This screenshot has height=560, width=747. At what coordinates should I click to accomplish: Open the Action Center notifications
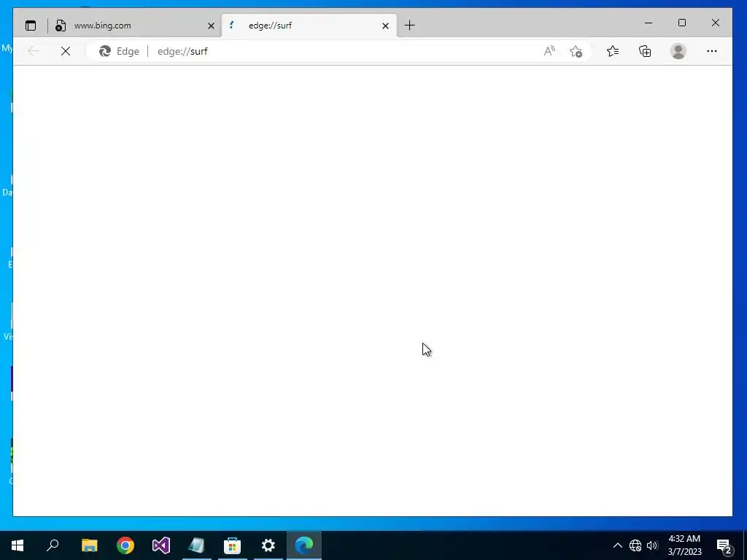coord(724,545)
